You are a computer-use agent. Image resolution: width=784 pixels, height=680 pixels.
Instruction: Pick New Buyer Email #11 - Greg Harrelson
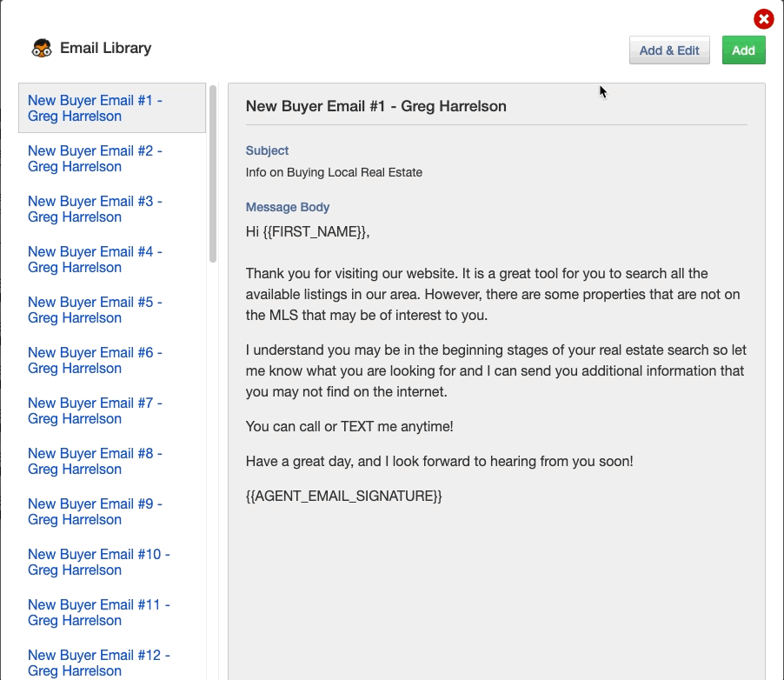pos(99,612)
